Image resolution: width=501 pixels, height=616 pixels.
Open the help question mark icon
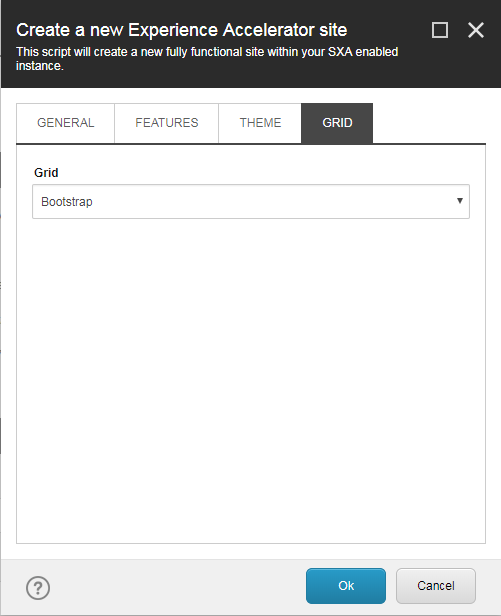pyautogui.click(x=38, y=588)
